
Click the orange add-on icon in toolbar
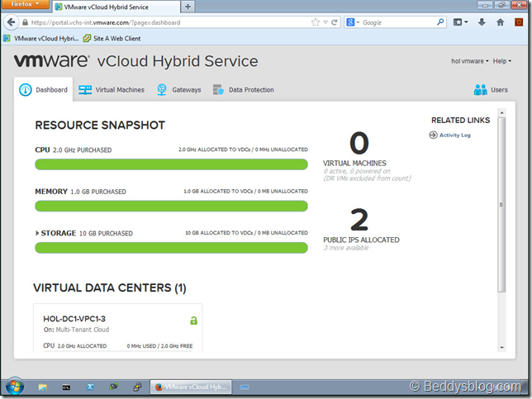coord(519,22)
